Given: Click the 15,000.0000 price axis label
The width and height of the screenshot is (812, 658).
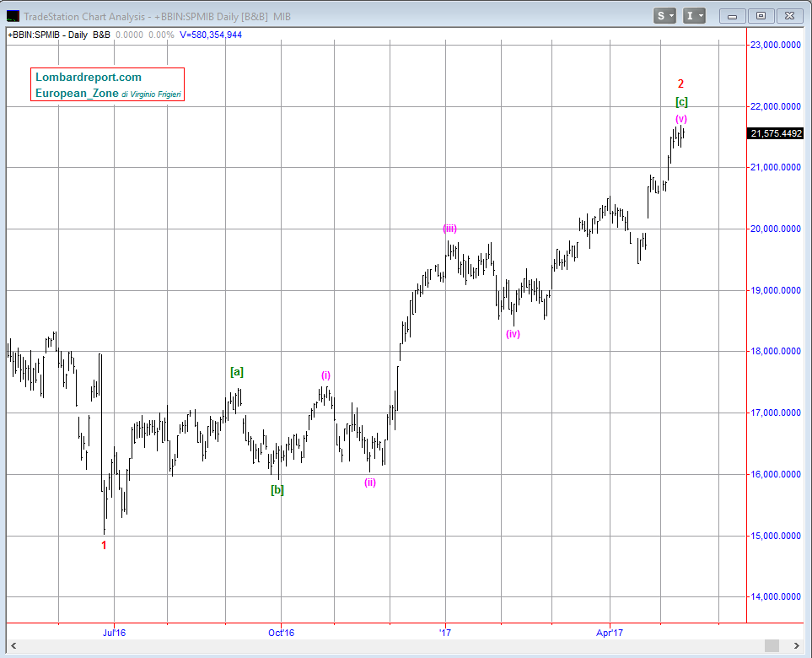Looking at the screenshot, I should click(x=775, y=536).
